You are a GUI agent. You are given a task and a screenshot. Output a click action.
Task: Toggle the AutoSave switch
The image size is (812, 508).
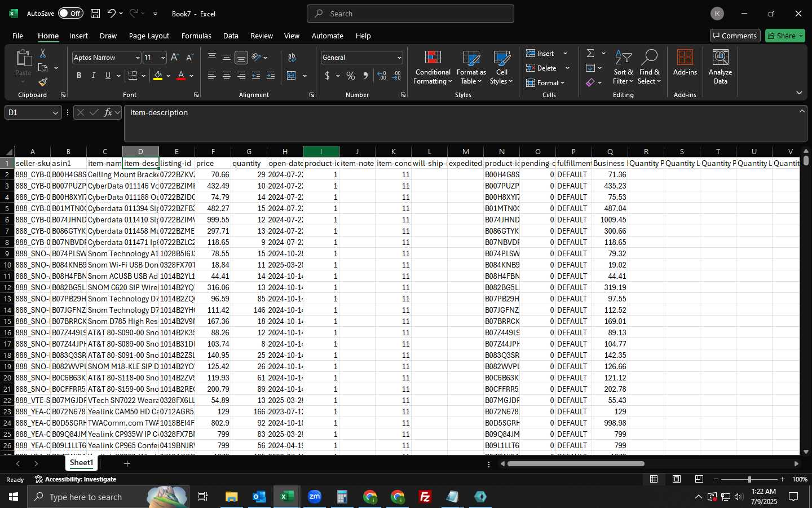click(x=70, y=14)
